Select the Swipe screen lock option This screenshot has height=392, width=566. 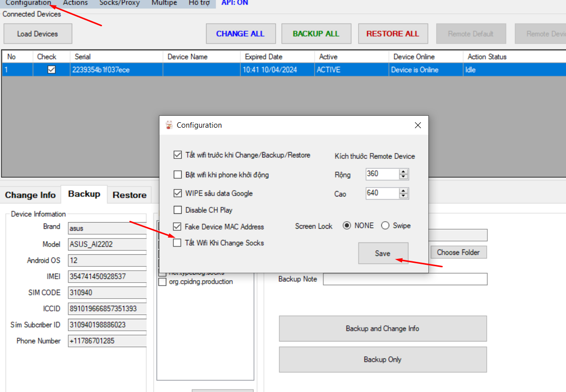385,226
